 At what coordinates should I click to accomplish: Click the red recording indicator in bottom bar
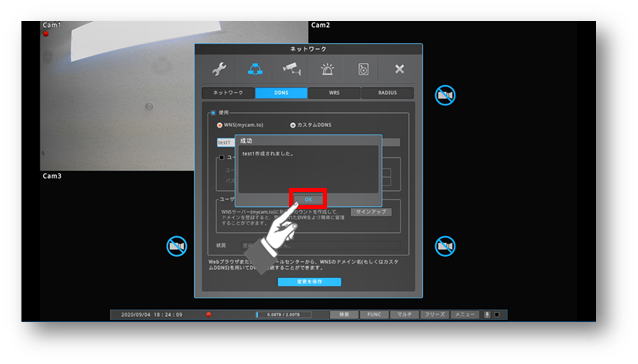point(209,314)
